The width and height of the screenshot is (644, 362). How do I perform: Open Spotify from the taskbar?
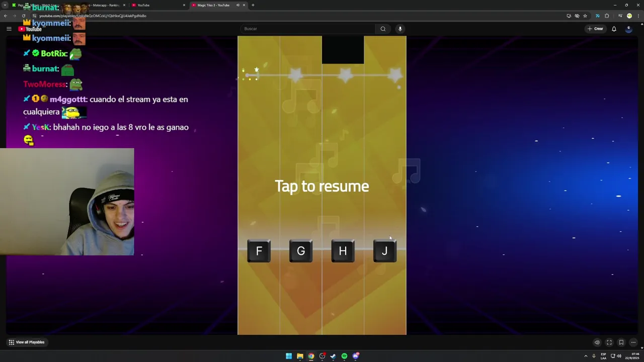coord(344,356)
